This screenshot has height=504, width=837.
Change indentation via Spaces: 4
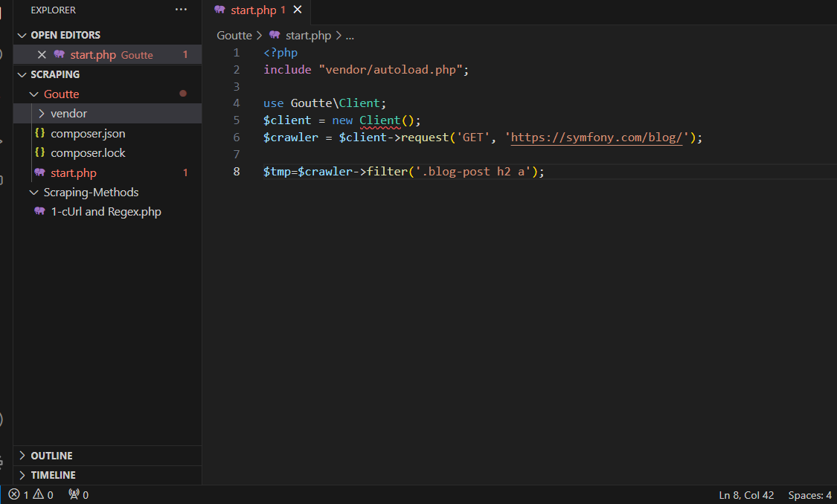809,495
